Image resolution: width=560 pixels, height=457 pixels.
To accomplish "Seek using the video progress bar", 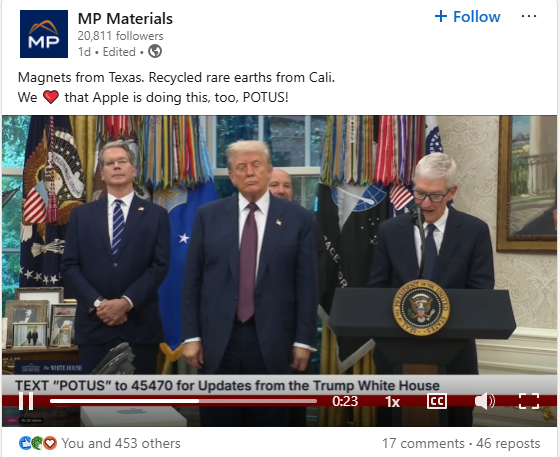I will click(183, 401).
